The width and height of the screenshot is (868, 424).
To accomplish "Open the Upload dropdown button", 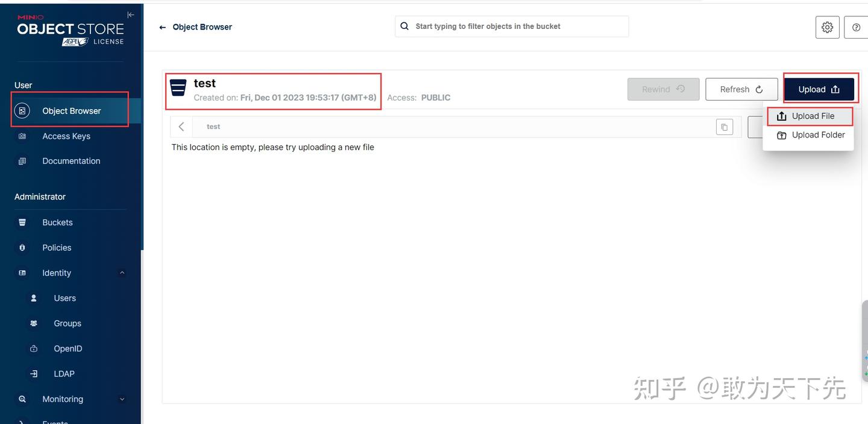I will (819, 89).
